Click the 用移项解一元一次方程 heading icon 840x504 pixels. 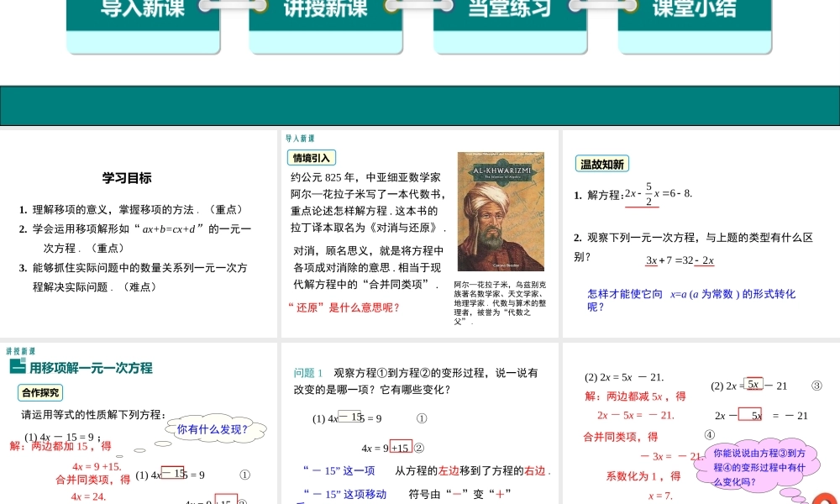pyautogui.click(x=17, y=366)
